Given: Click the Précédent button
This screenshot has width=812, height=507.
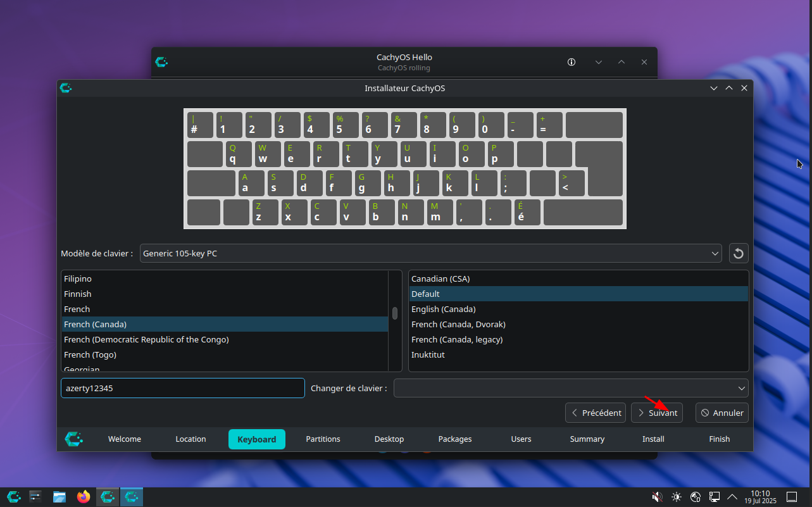Looking at the screenshot, I should (595, 413).
